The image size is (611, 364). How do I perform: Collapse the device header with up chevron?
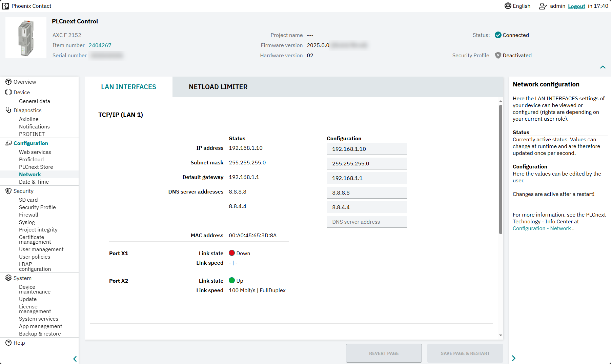(x=603, y=67)
